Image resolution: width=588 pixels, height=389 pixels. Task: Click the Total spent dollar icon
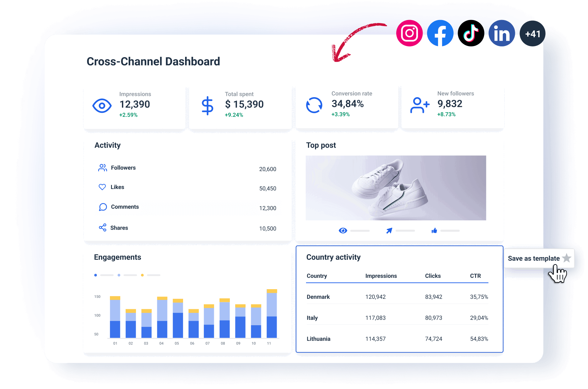pyautogui.click(x=207, y=106)
